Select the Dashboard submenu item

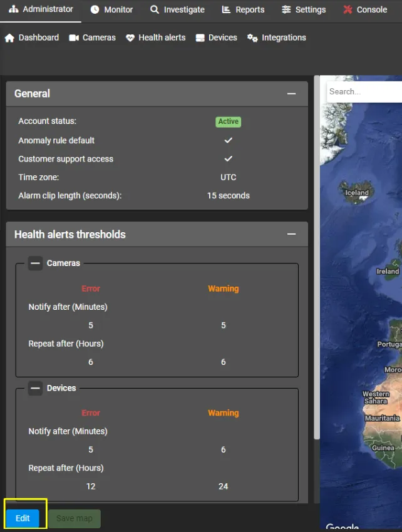(32, 38)
